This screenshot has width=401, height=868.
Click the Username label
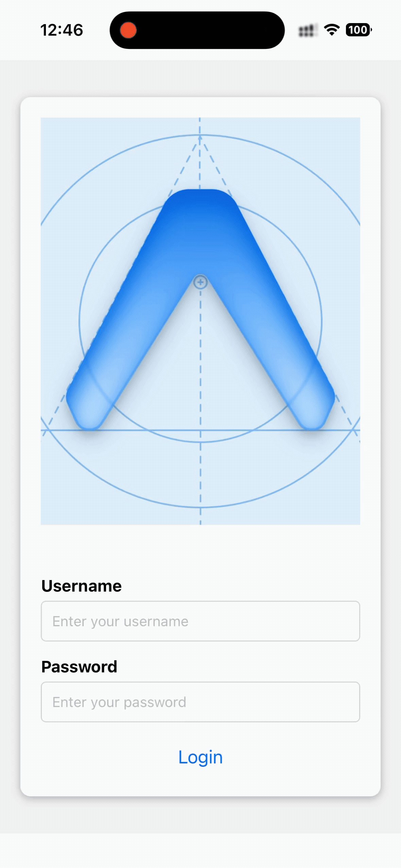tap(81, 586)
